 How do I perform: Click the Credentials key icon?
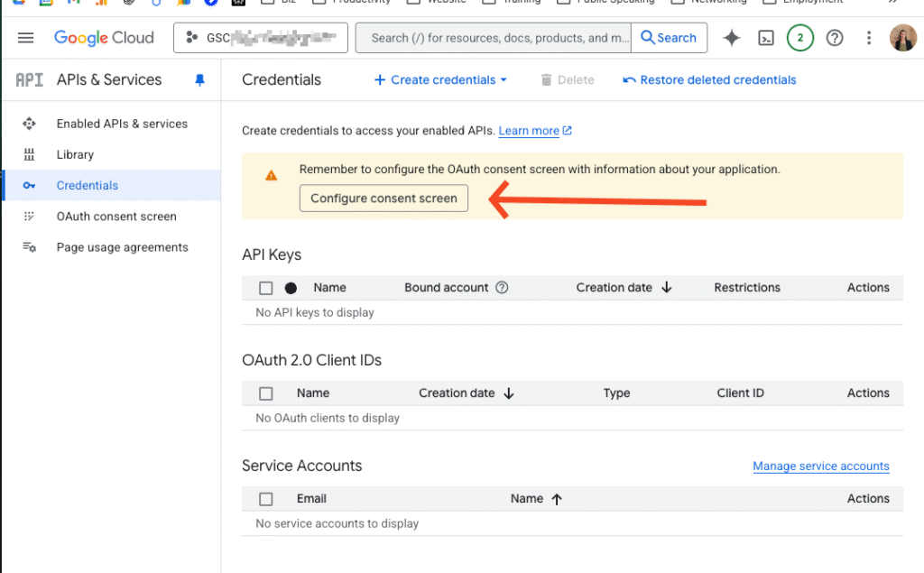pyautogui.click(x=29, y=185)
